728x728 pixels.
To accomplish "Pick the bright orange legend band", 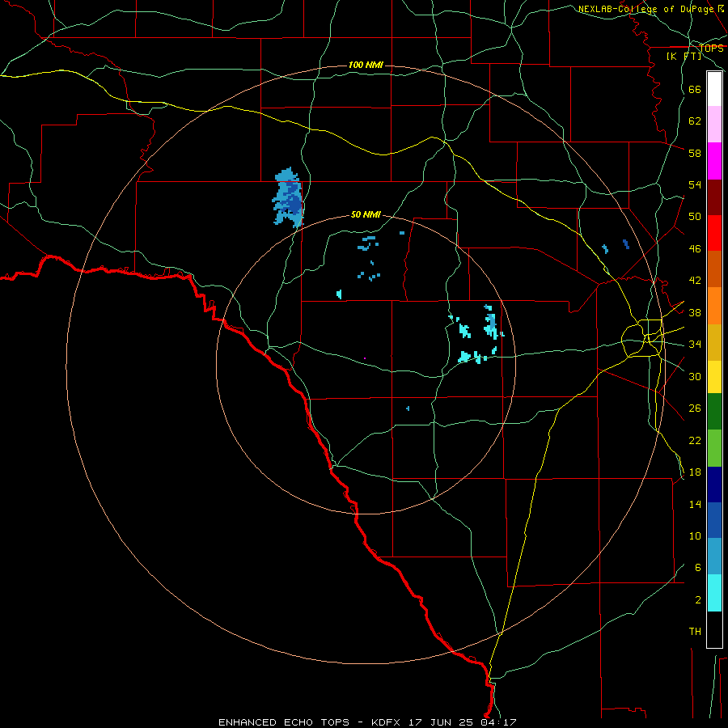I will point(714,306).
